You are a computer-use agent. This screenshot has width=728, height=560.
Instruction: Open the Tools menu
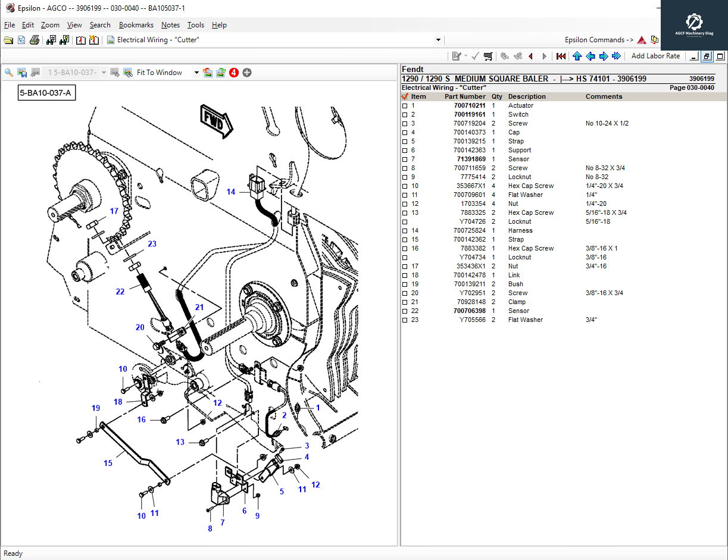click(195, 25)
